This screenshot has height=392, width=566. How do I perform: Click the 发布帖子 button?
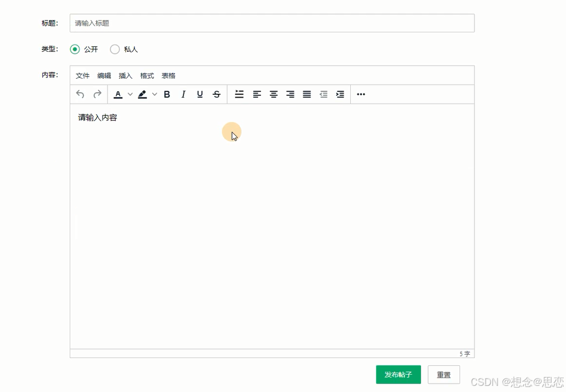(399, 375)
